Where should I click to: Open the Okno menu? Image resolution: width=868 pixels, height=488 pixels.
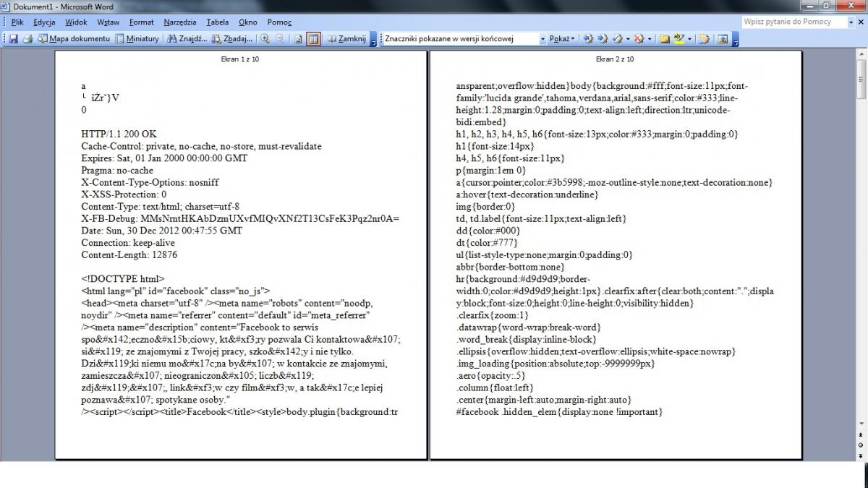tap(248, 22)
